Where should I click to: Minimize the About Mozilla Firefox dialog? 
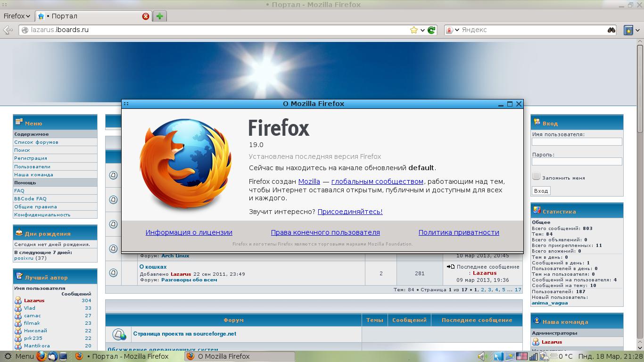[x=501, y=104]
